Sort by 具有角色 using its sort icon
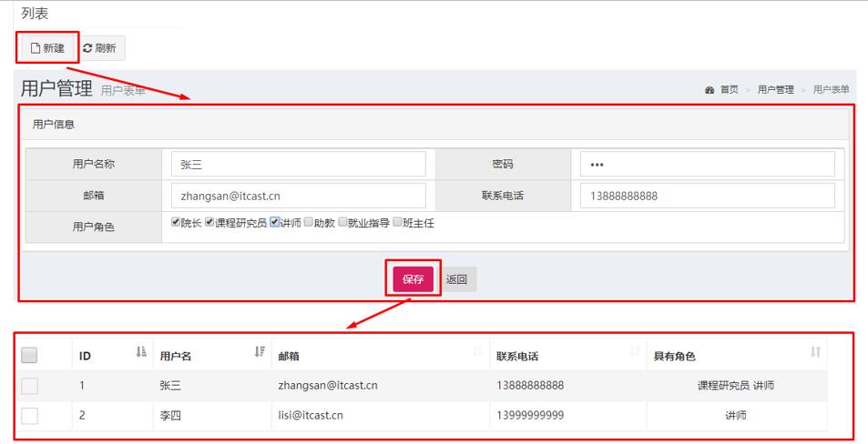Screen dimensions: 868x444 [x=815, y=352]
